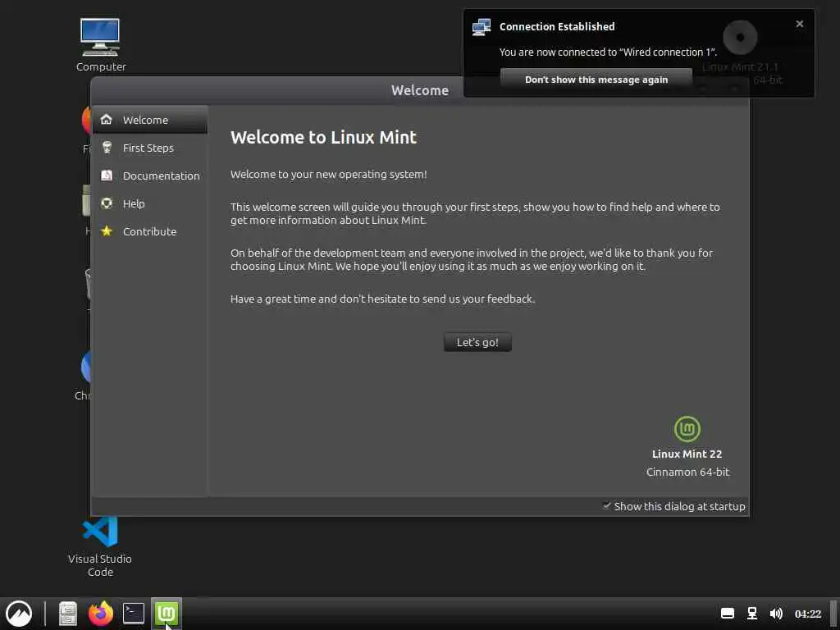The height and width of the screenshot is (630, 840).
Task: Open the Welcome sidebar page
Action: [x=150, y=120]
